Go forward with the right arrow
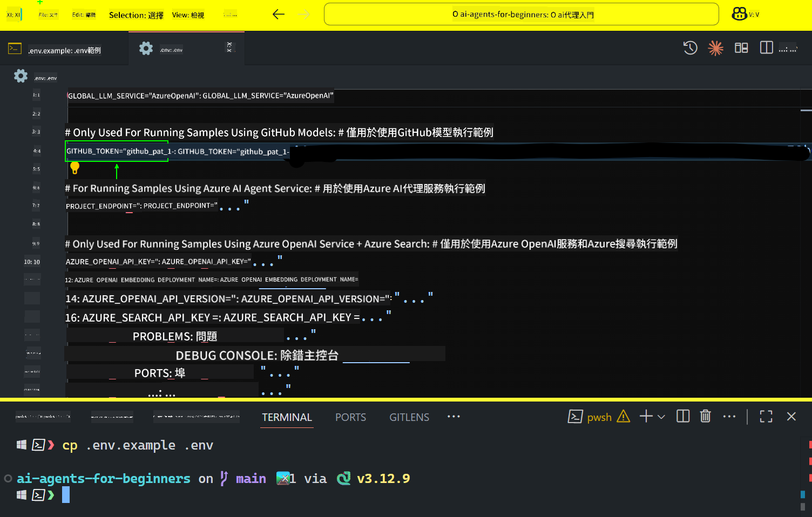The image size is (812, 517). pos(304,15)
